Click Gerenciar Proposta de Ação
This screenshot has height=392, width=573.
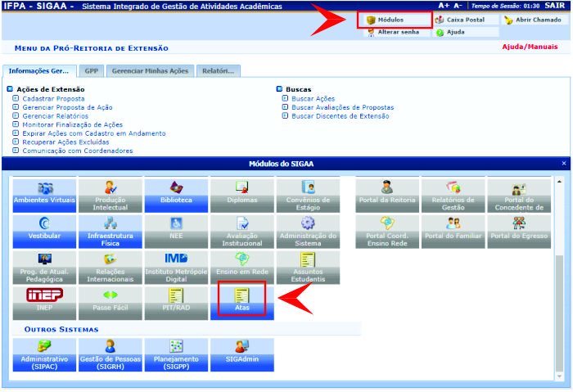tap(68, 107)
